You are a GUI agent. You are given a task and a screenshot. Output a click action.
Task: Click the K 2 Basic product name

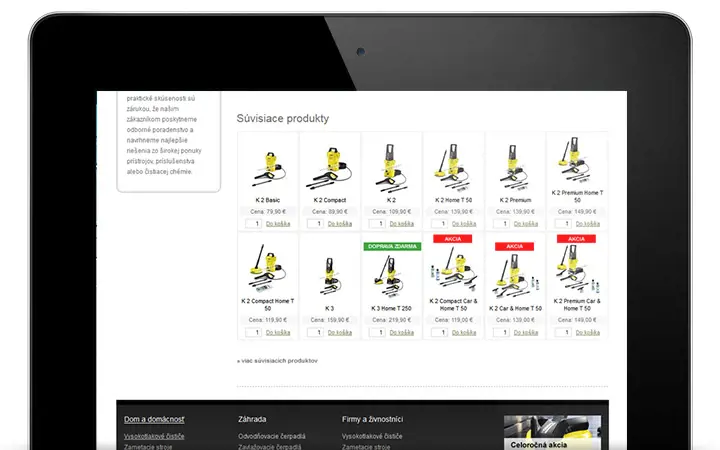(x=268, y=200)
